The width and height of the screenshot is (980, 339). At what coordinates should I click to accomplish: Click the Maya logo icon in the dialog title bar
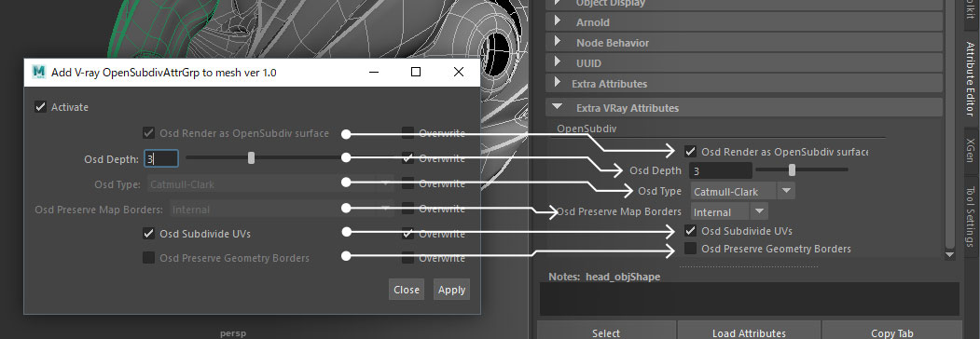[x=39, y=72]
